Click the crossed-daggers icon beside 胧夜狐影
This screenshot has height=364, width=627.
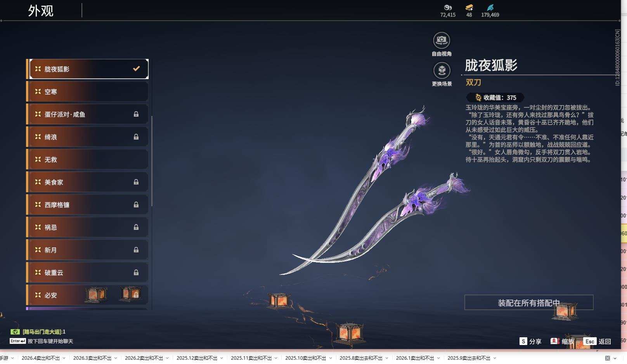click(x=38, y=69)
